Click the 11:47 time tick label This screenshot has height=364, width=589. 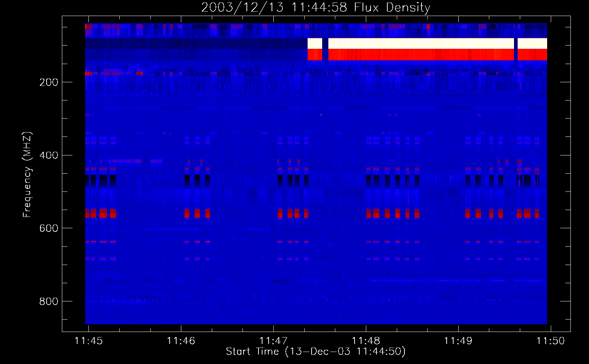point(273,341)
